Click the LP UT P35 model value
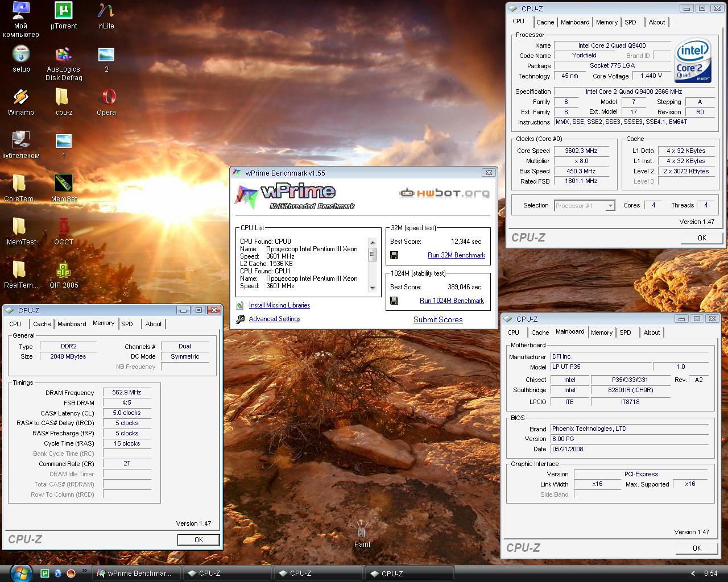The height and width of the screenshot is (582, 728). [x=601, y=367]
